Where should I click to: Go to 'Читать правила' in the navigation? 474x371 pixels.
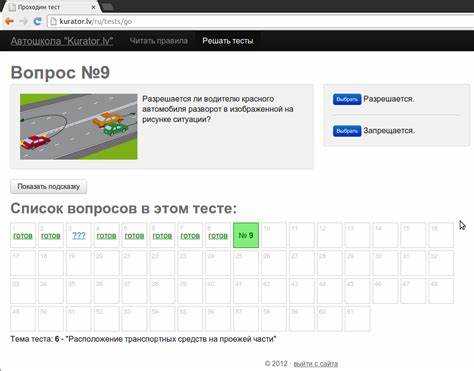(159, 41)
